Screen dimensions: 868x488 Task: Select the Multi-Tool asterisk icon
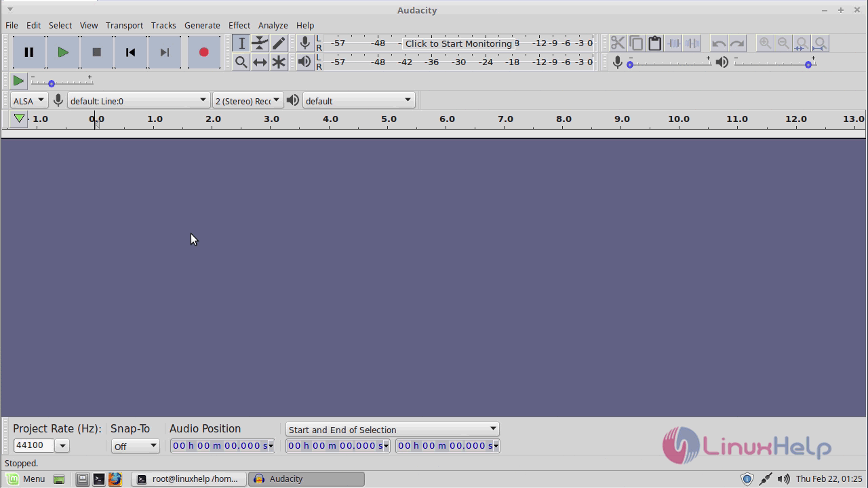pyautogui.click(x=279, y=62)
